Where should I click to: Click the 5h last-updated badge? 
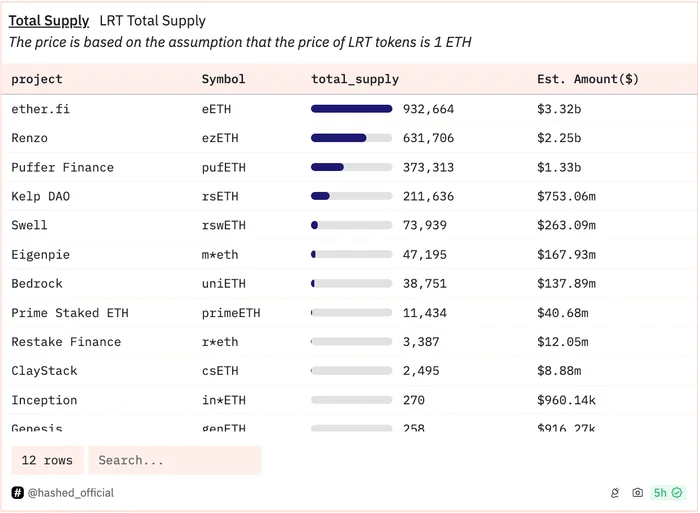tap(667, 492)
